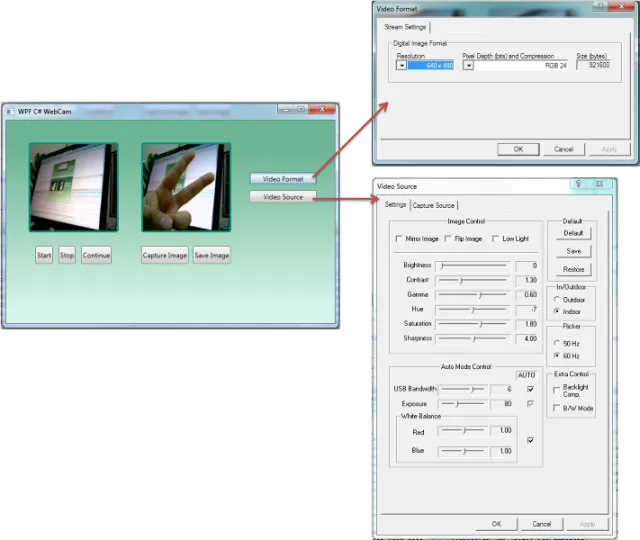The image size is (640, 540).
Task: Open the Resolution dropdown arrow
Action: click(x=401, y=65)
